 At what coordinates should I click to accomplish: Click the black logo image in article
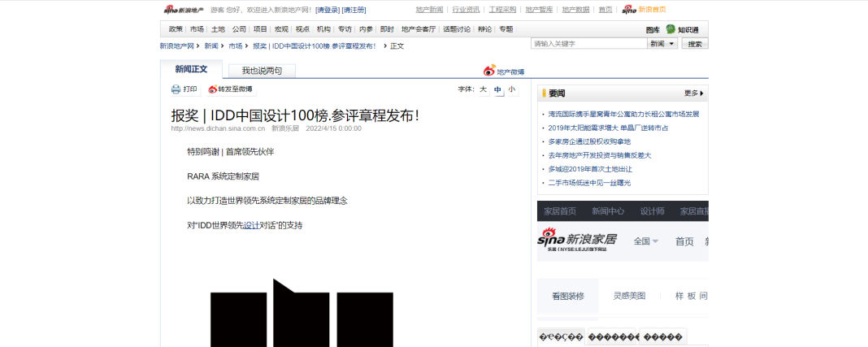point(302,313)
